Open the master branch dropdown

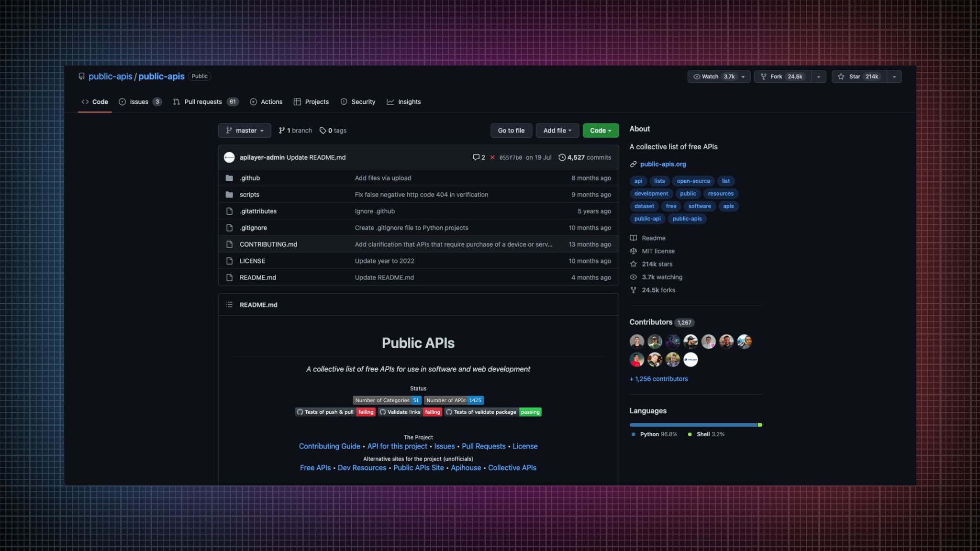click(x=245, y=131)
